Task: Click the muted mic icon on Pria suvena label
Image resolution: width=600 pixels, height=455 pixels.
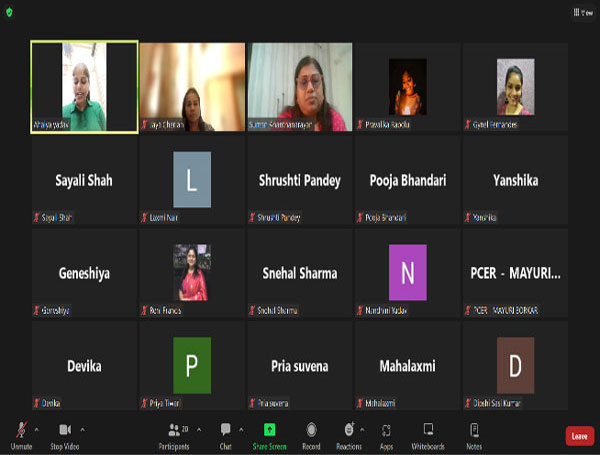Action: [252, 403]
